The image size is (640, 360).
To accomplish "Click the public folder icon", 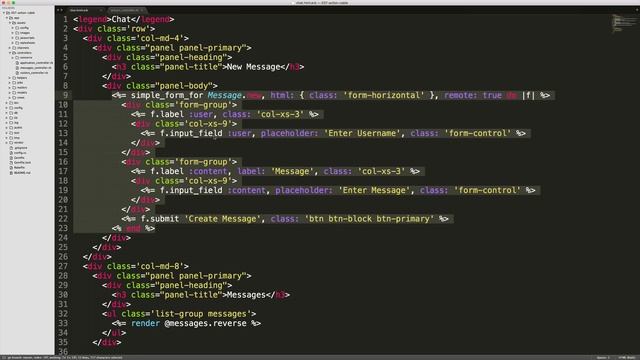I will pos(11,128).
